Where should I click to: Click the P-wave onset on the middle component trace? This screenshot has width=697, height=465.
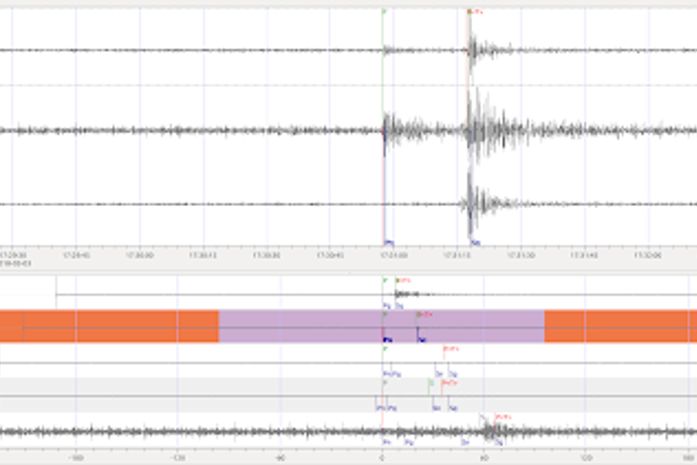[x=386, y=129]
